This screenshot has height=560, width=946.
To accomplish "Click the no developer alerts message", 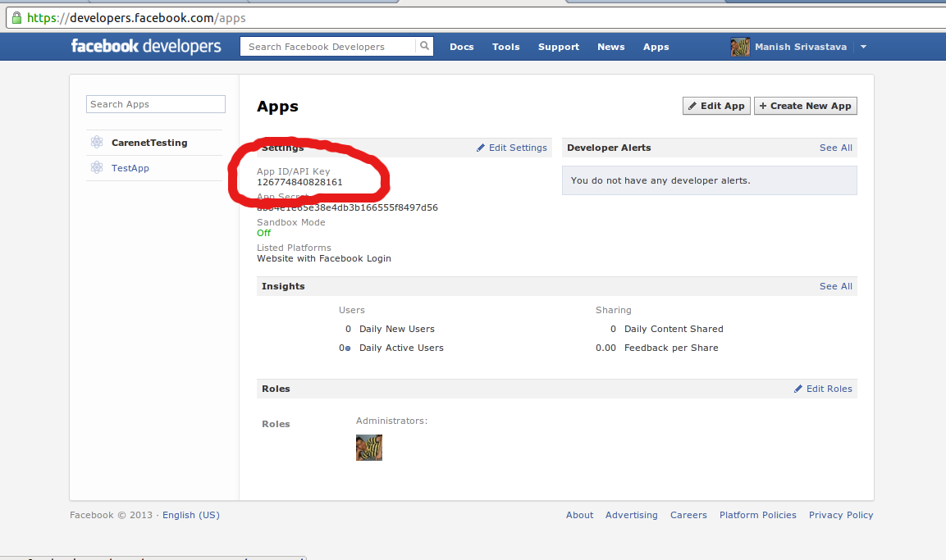I will pyautogui.click(x=660, y=180).
